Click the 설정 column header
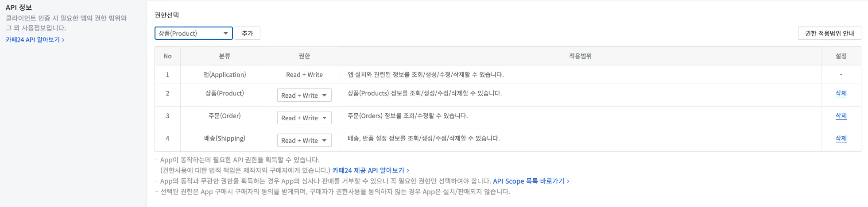 [x=841, y=56]
